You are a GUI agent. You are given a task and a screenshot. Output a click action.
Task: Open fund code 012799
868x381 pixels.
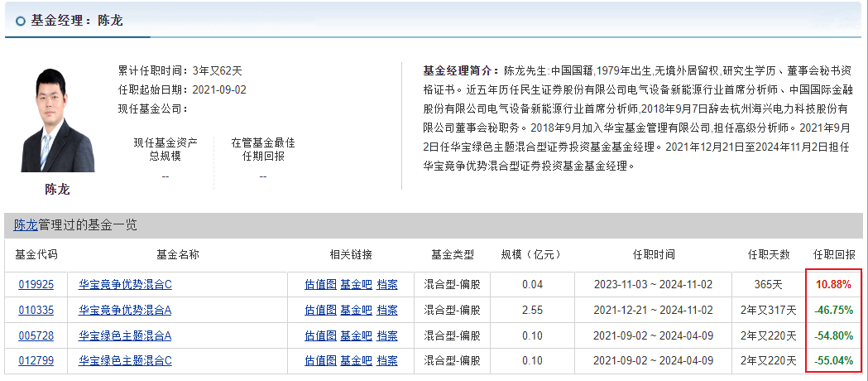36,360
